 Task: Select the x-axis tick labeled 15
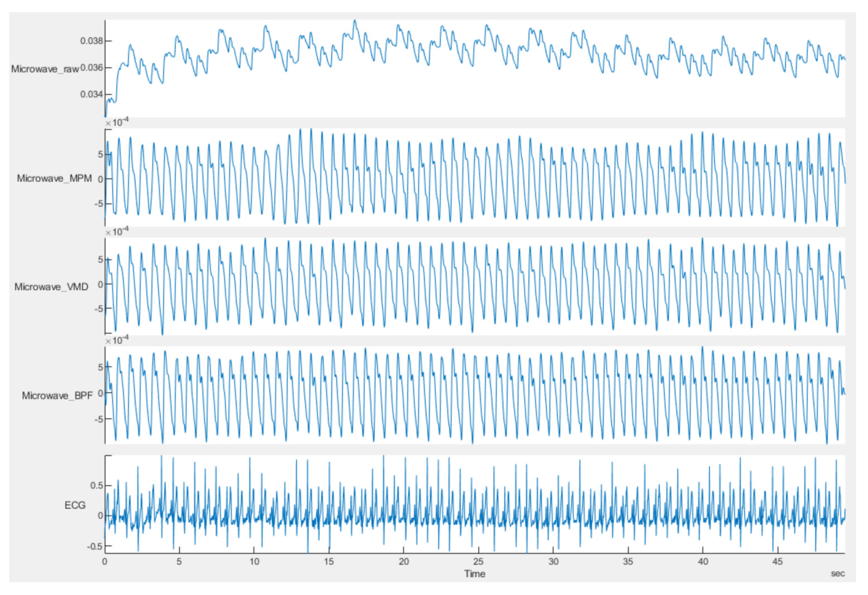coord(329,562)
